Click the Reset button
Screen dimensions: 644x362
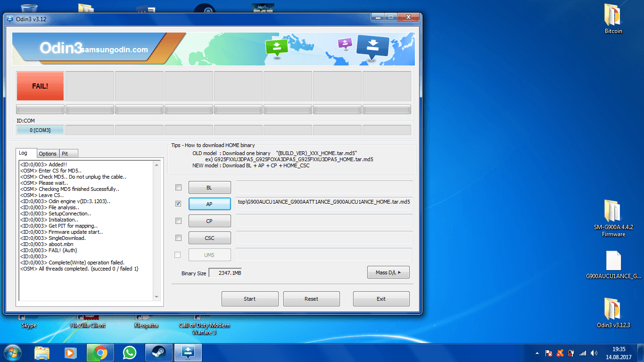coord(311,299)
